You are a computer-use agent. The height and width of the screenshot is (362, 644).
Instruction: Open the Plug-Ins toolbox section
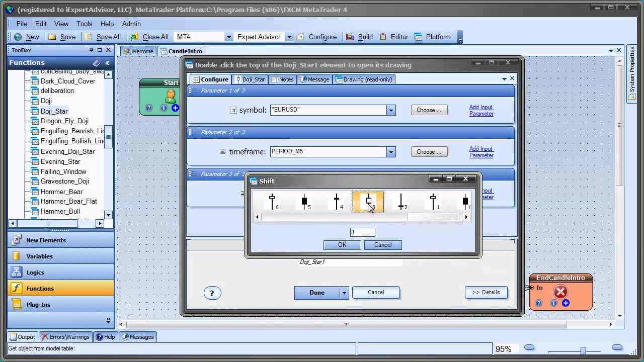61,305
